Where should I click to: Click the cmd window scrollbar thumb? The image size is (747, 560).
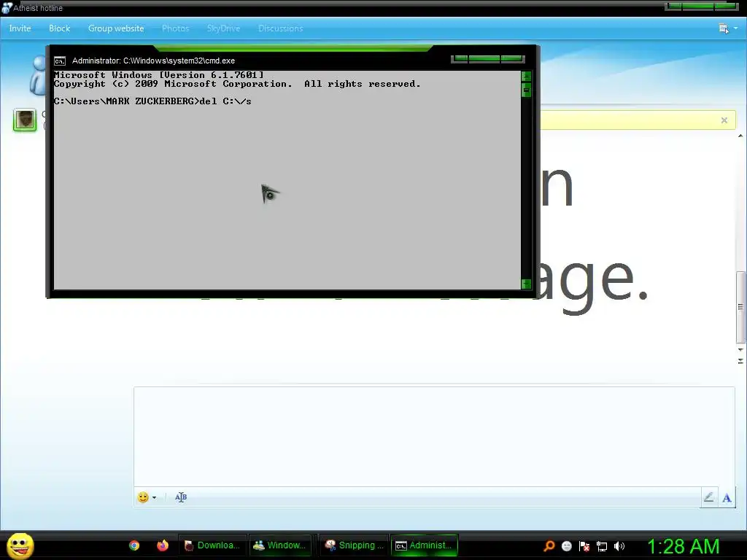pyautogui.click(x=526, y=90)
